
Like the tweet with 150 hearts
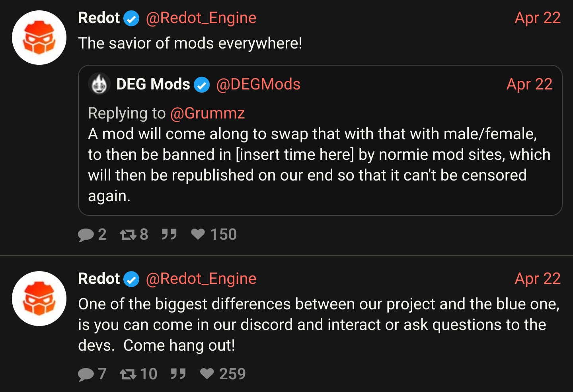[x=198, y=234]
